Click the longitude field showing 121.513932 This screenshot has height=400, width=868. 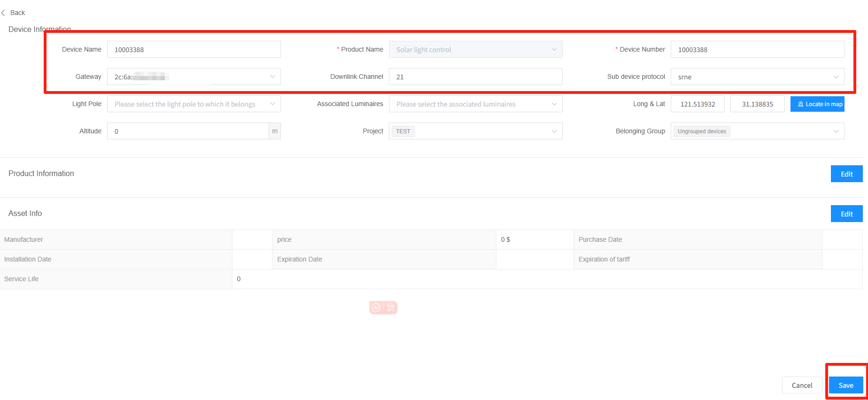click(697, 104)
